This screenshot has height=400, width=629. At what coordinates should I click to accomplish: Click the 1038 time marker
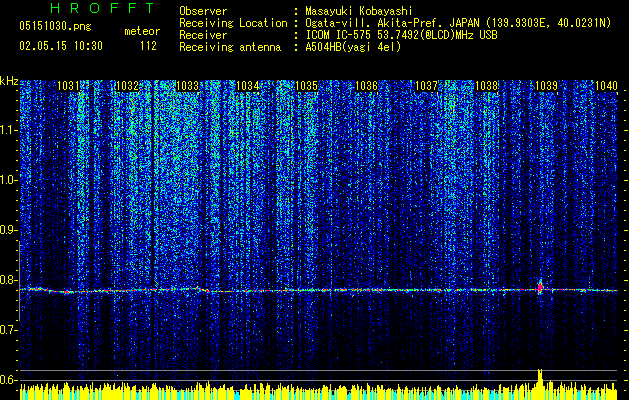point(486,86)
